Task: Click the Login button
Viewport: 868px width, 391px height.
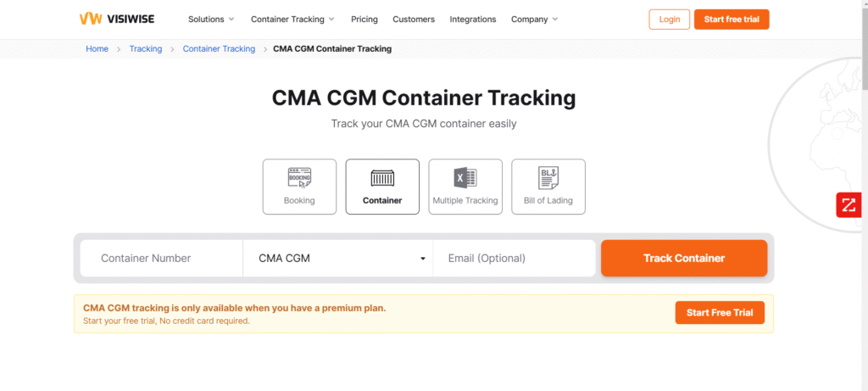Action: 670,20
